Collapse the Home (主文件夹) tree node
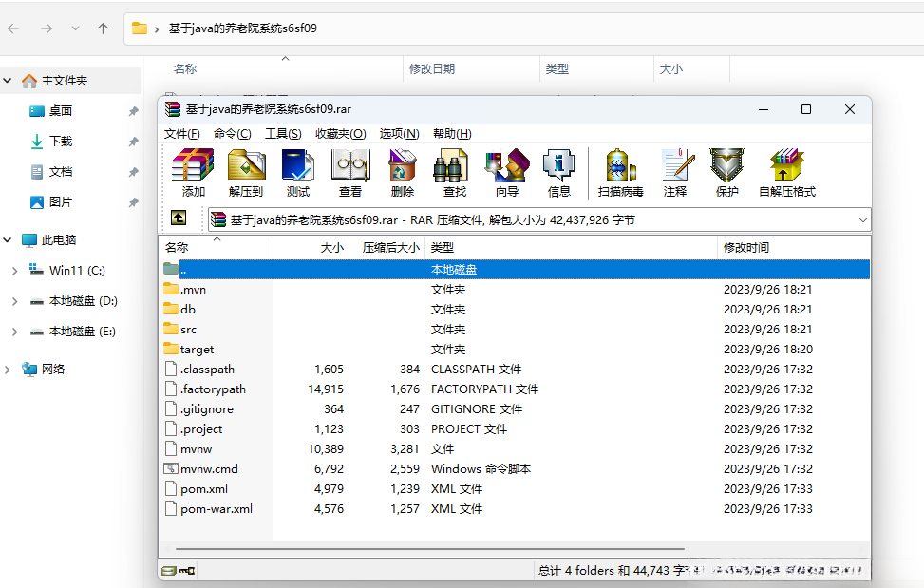Viewport: 924px width, 588px height. [8, 80]
